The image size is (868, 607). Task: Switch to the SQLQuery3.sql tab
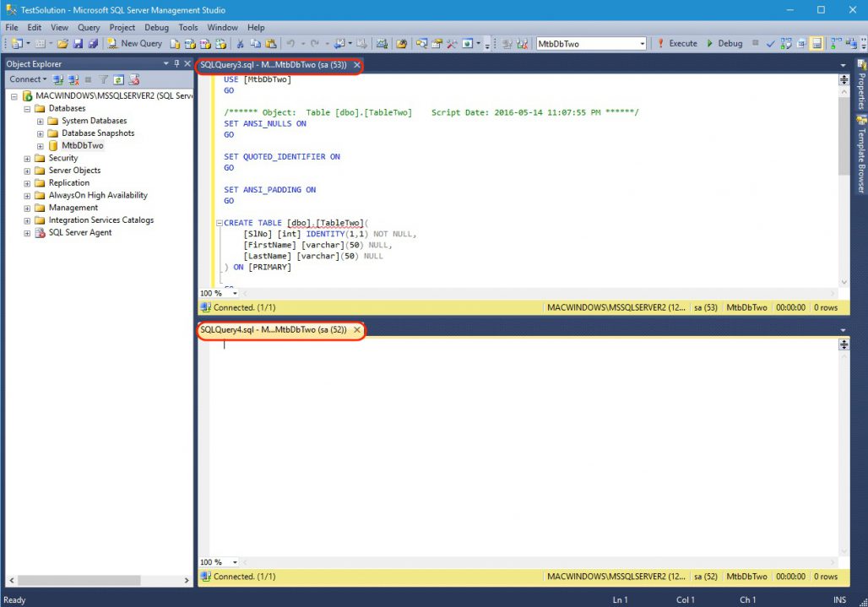point(274,65)
